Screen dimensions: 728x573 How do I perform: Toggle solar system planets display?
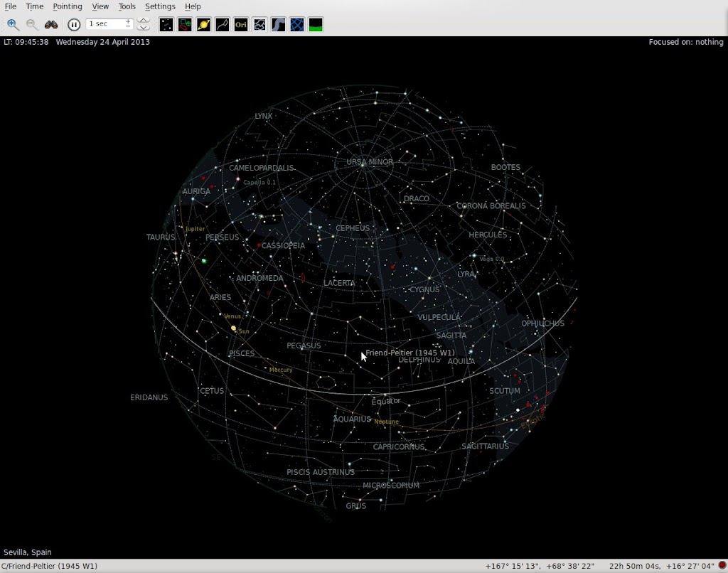click(x=203, y=24)
